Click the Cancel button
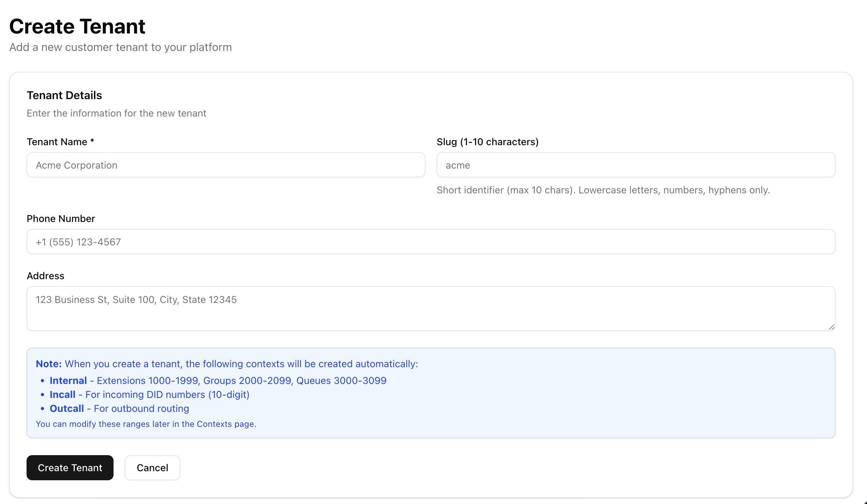This screenshot has width=867, height=504. (152, 467)
